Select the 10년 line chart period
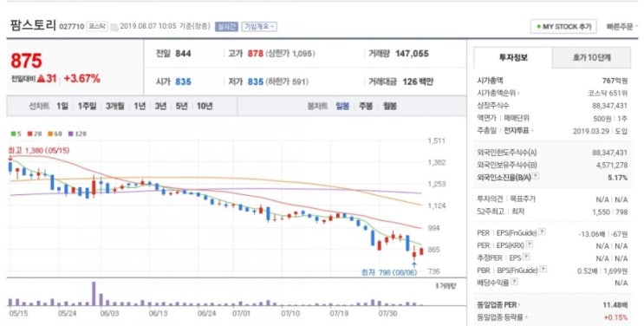644x326 pixels. 205,106
